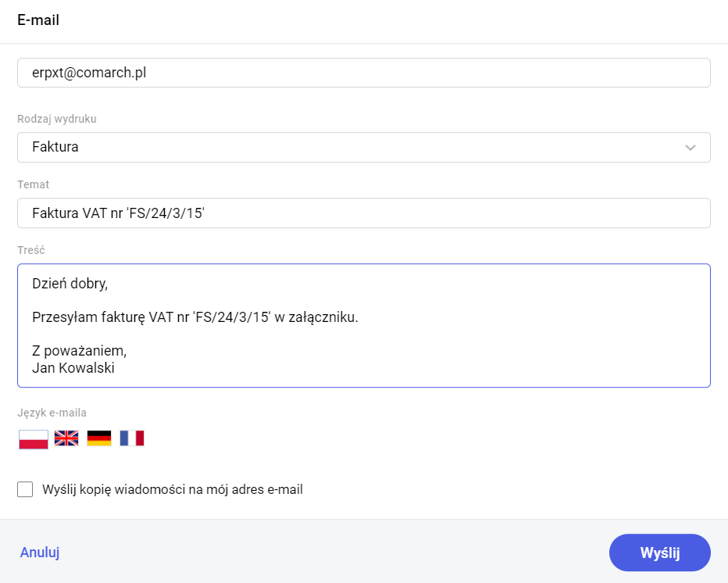Place cursor on 'Jan Kowalski' signature line

73,368
